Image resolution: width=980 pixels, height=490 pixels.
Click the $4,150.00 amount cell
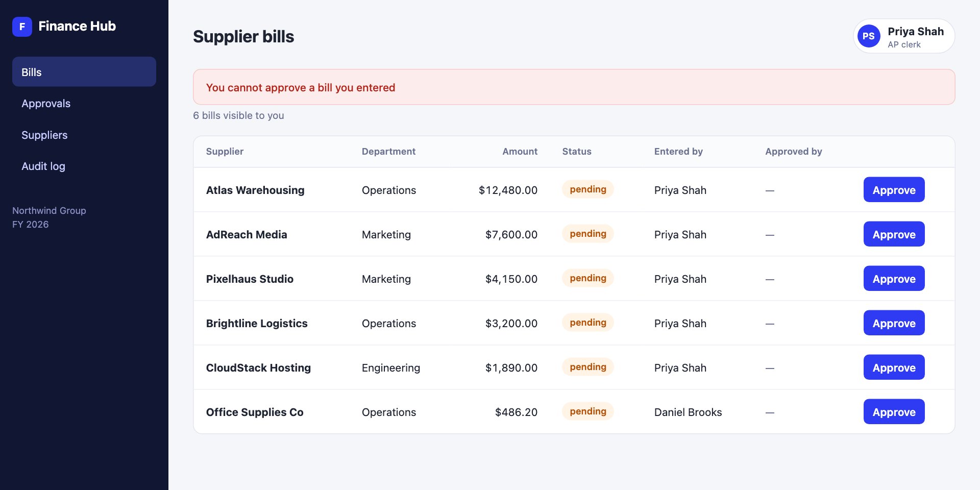point(511,279)
